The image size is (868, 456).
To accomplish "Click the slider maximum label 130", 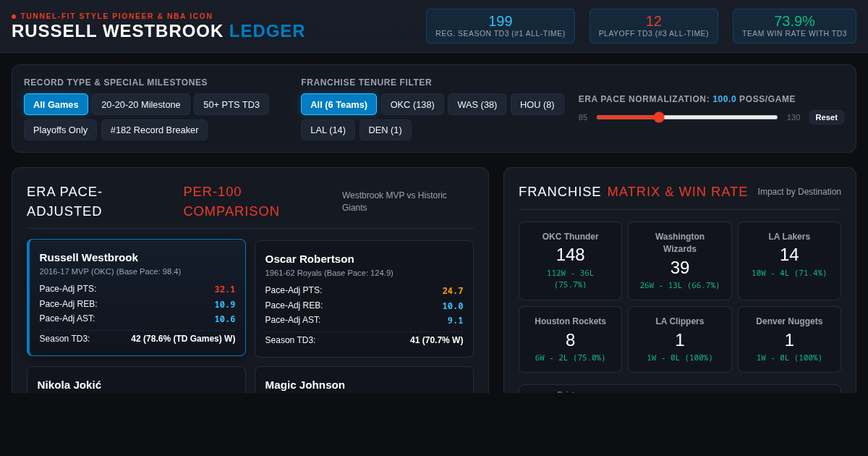I will click(793, 117).
